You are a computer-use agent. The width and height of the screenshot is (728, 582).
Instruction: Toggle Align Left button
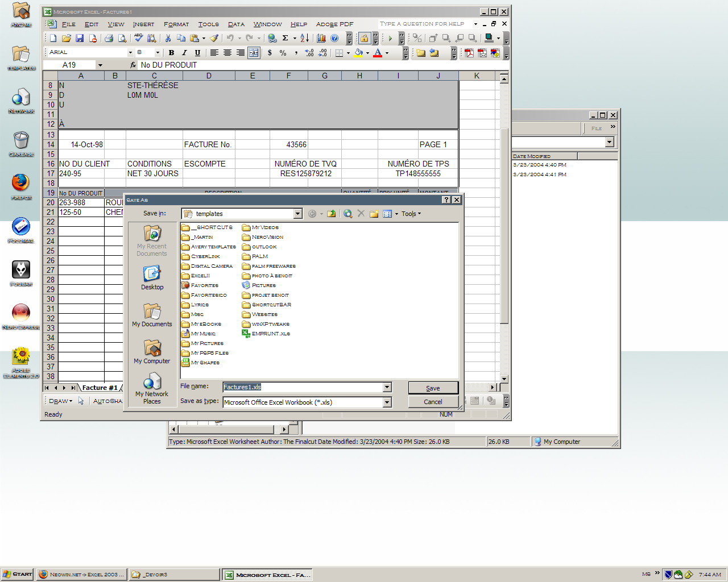click(x=214, y=53)
